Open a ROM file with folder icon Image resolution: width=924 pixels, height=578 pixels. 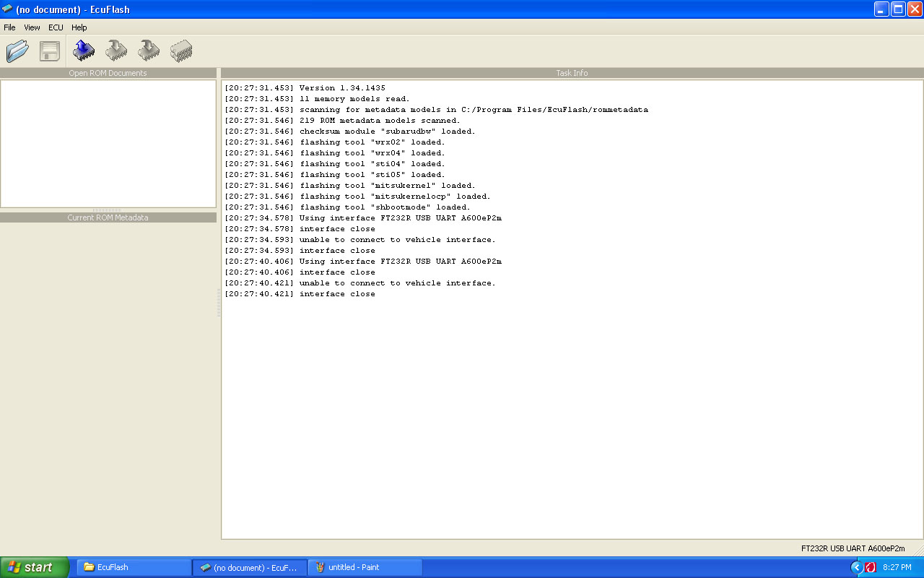pyautogui.click(x=17, y=51)
